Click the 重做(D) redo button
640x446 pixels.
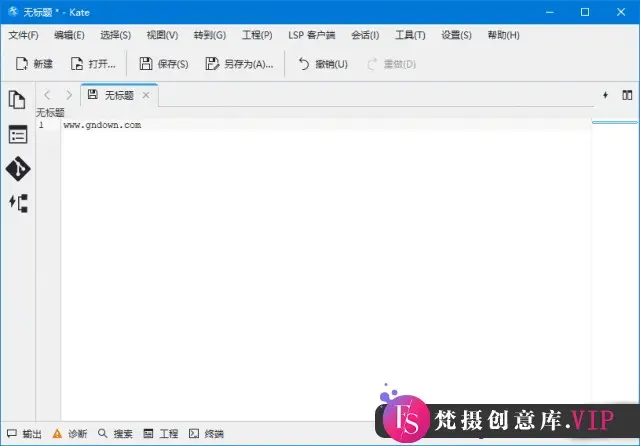point(391,64)
